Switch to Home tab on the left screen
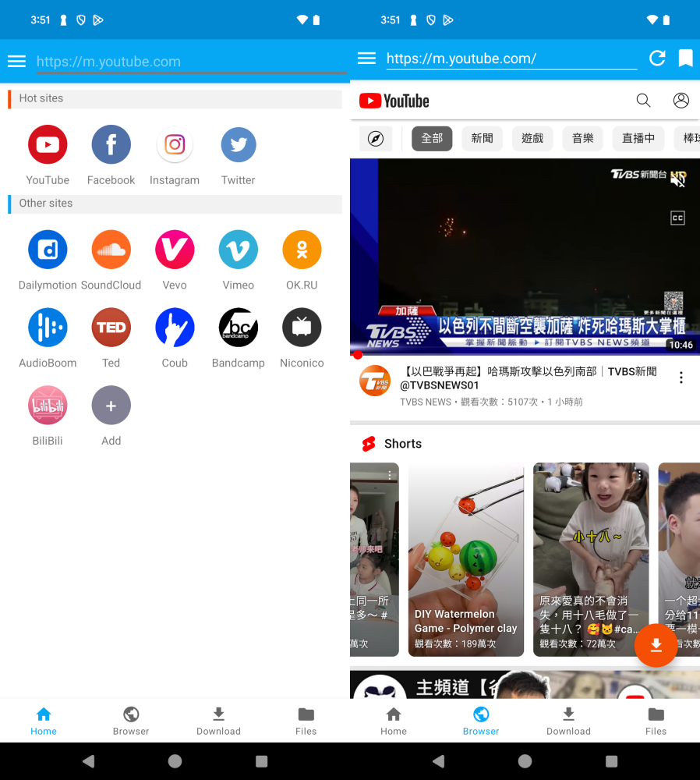Viewport: 700px width, 780px height. coord(44,721)
